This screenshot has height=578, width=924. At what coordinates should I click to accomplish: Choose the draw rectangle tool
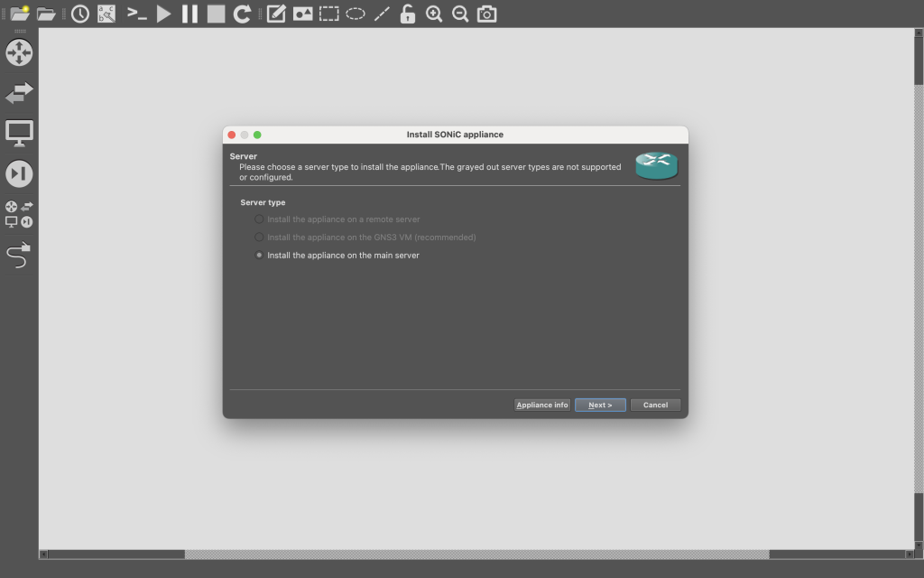coord(328,14)
